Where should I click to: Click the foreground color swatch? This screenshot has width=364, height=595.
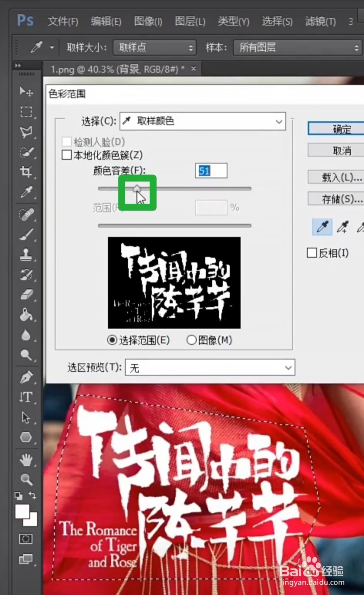coord(22,512)
